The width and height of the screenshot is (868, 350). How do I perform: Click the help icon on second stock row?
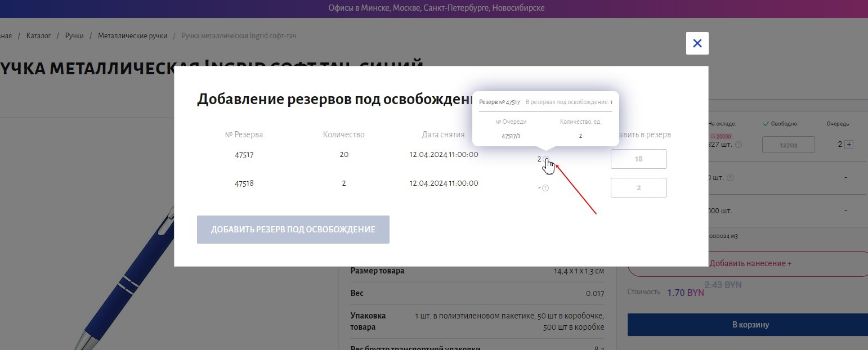pyautogui.click(x=730, y=178)
